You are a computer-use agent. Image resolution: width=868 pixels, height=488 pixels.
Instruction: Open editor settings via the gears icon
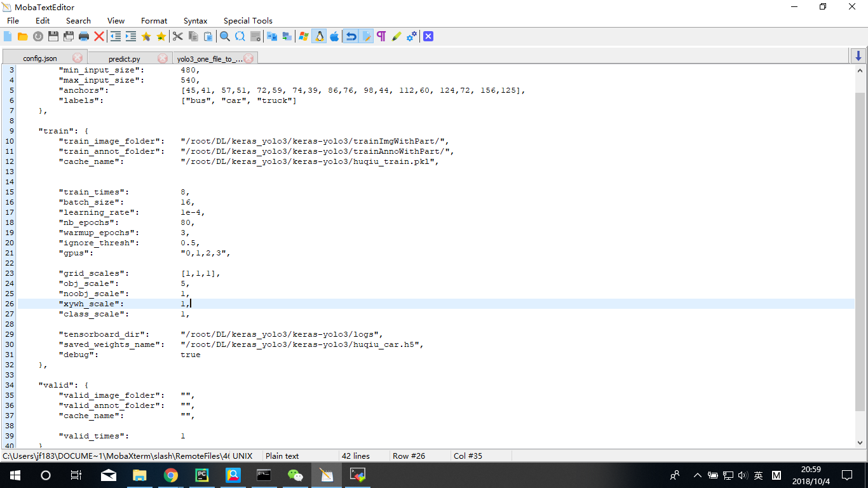[x=412, y=37]
